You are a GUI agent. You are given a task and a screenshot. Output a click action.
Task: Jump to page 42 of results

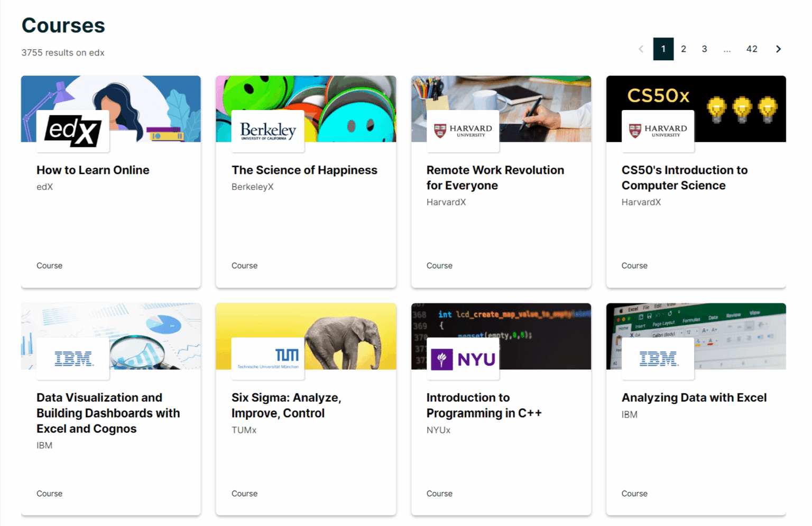[x=752, y=49]
